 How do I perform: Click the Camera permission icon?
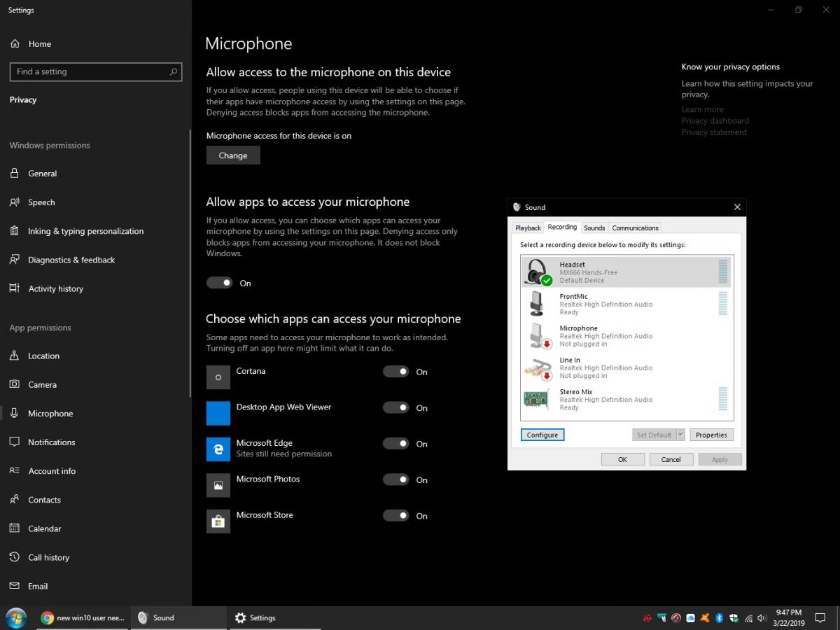pyautogui.click(x=15, y=384)
